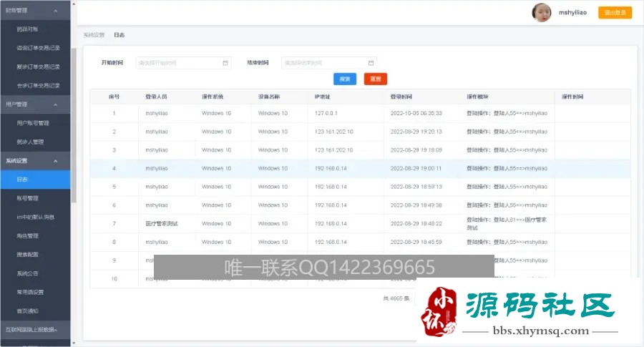Viewport: 644px width, 347px height.
Task: Collapse the 用户管理 sidebar section
Action: point(55,104)
